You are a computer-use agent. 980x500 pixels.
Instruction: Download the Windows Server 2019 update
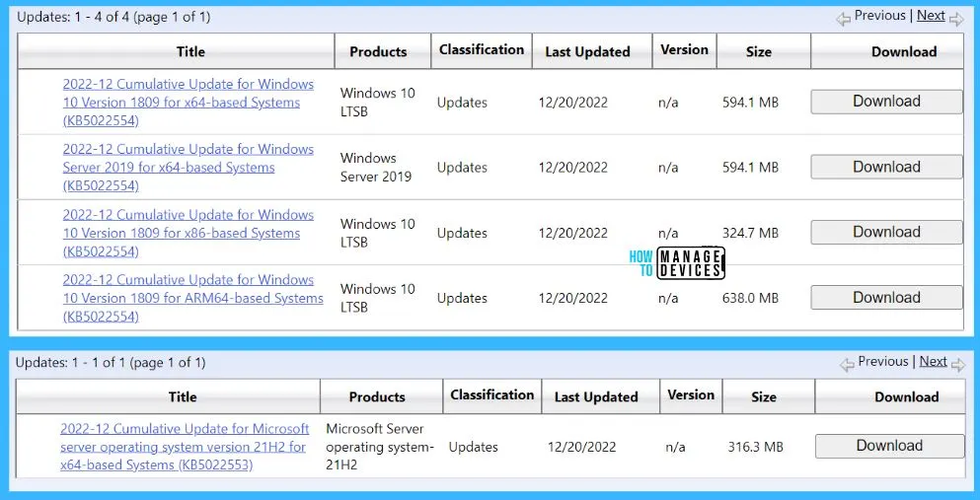[886, 168]
